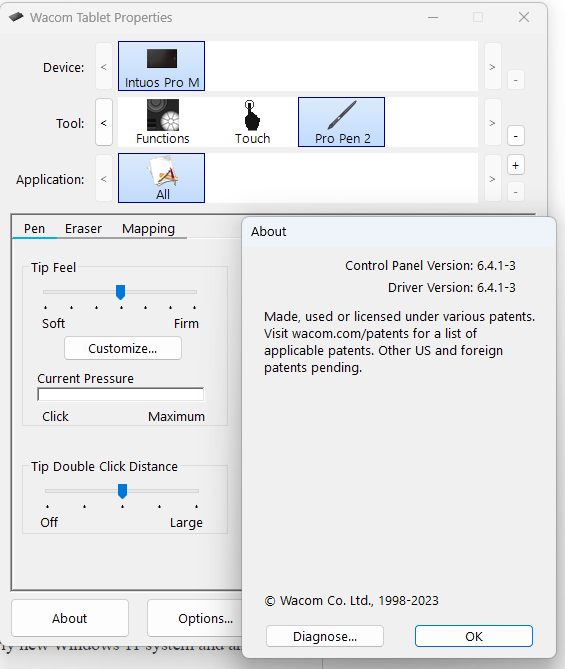Screen dimensions: 565x669
Task: Adjust Tip Double Click Distance slider handle
Action: tap(122, 491)
